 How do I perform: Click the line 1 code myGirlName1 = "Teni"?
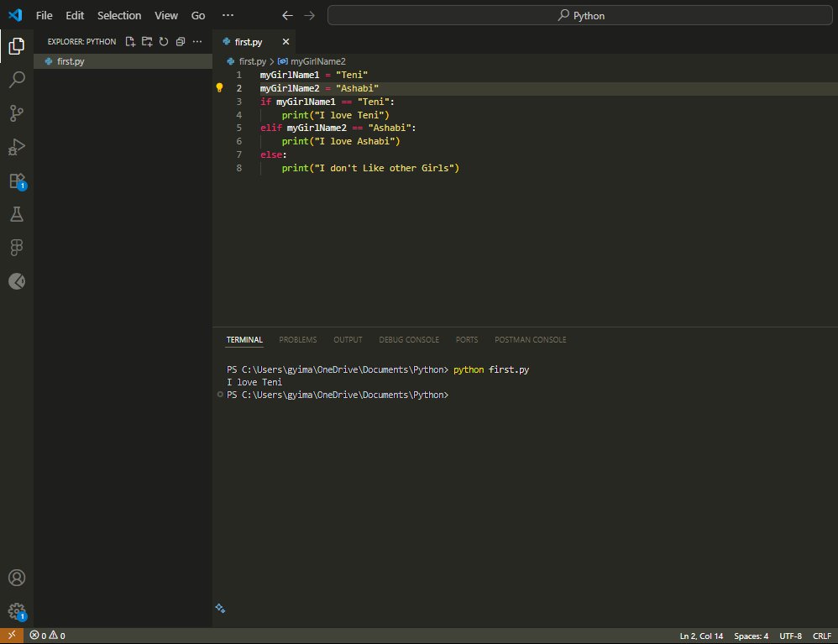point(314,75)
